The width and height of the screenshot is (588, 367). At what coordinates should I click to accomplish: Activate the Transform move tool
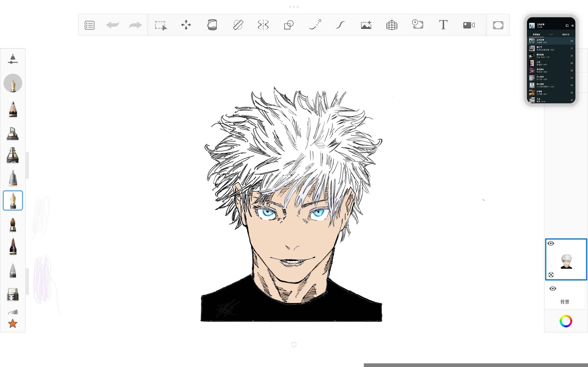[x=186, y=25]
